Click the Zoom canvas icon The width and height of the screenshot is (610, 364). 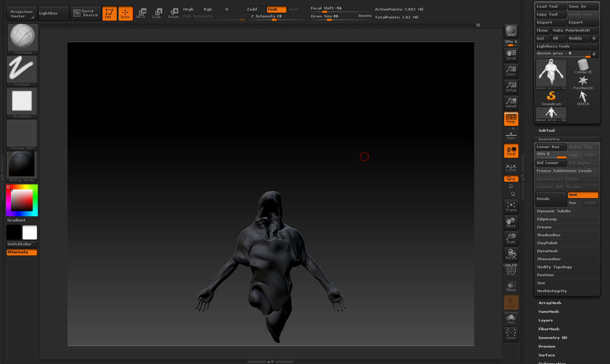(511, 70)
